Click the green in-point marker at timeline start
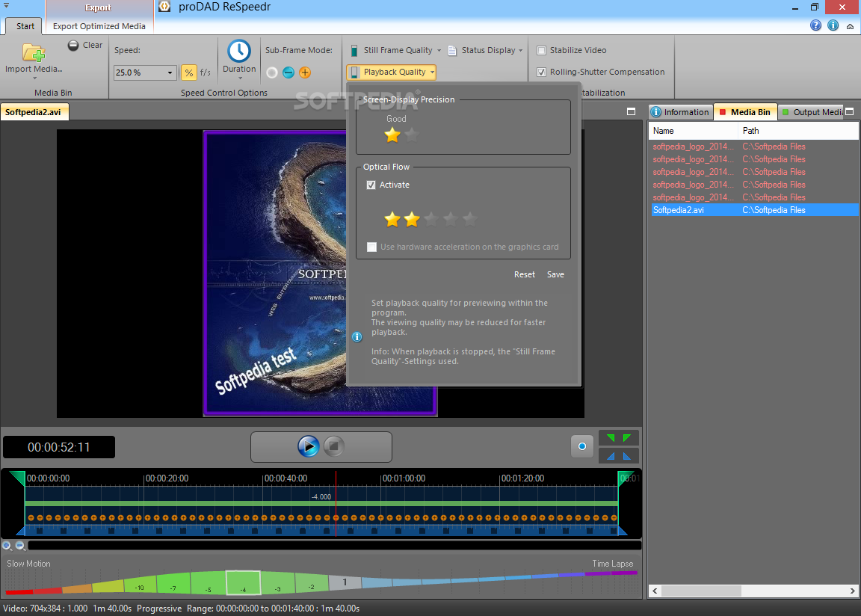The width and height of the screenshot is (861, 616). coord(18,478)
